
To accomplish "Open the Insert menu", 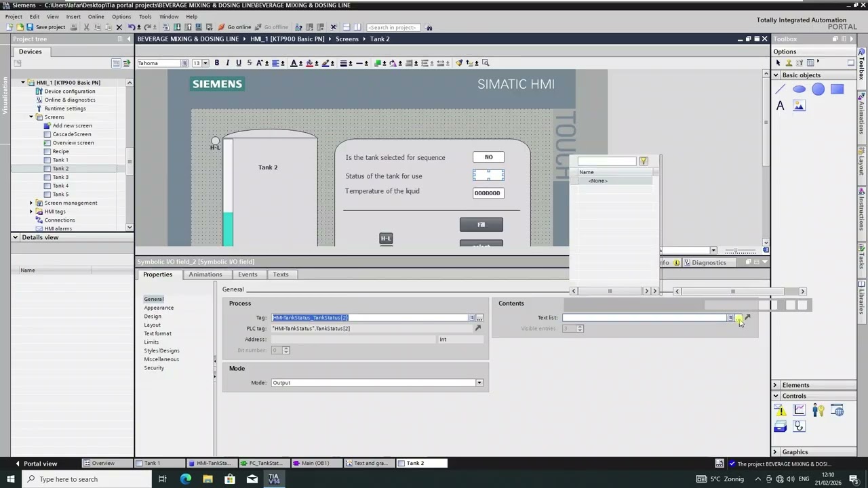I will click(x=73, y=17).
